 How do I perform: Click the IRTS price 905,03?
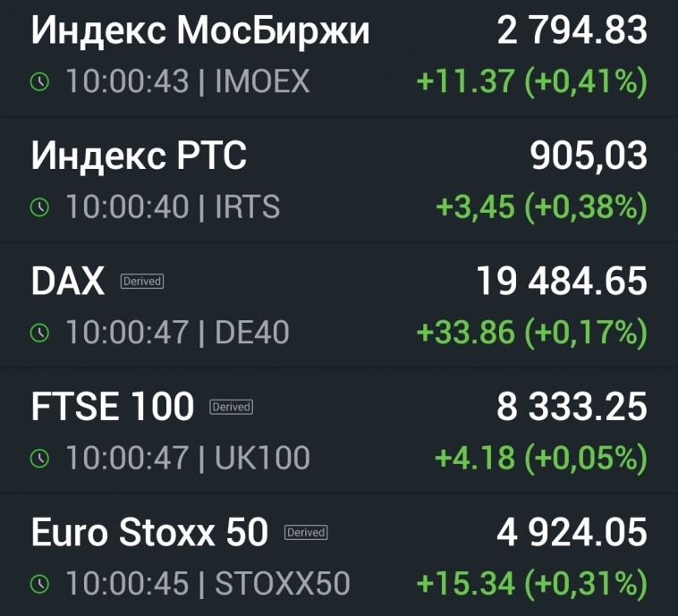[588, 156]
